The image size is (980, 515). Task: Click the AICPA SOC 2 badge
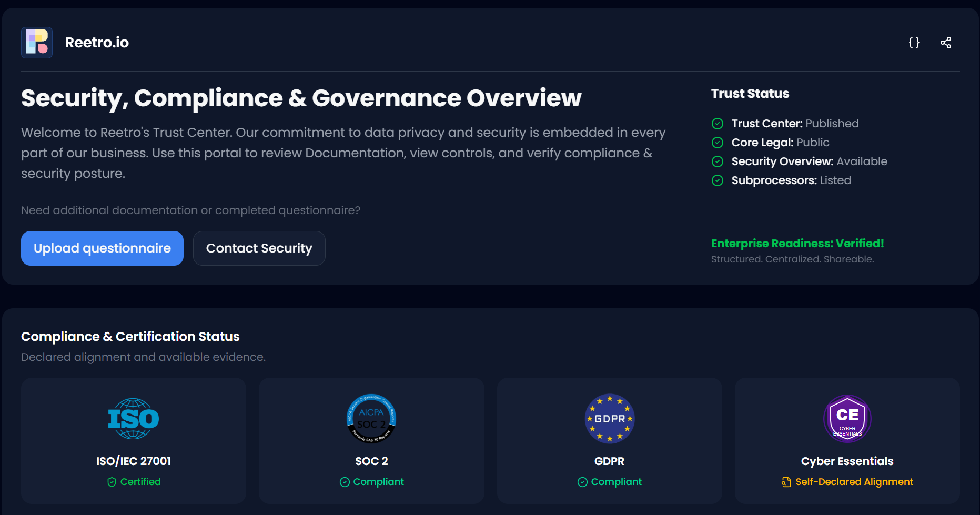[371, 419]
